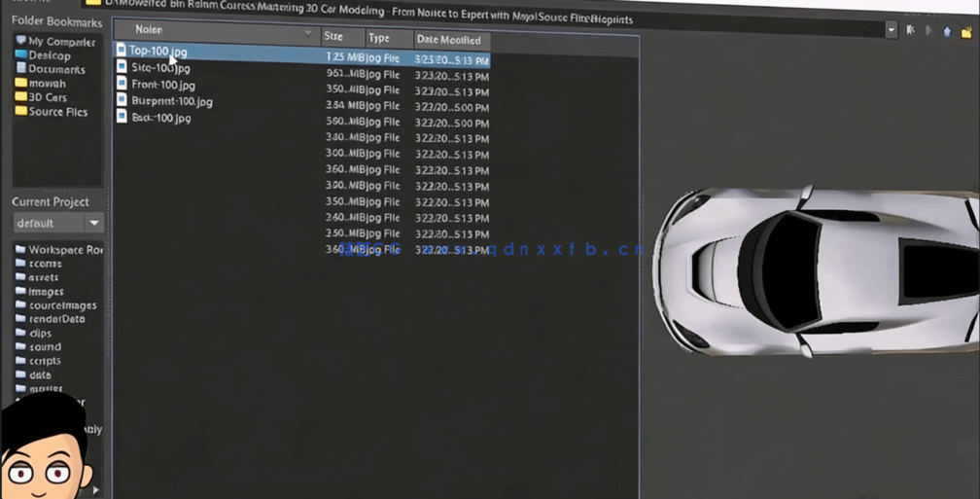Image resolution: width=980 pixels, height=499 pixels.
Task: Open the Documents bookmark
Action: pyautogui.click(x=56, y=69)
